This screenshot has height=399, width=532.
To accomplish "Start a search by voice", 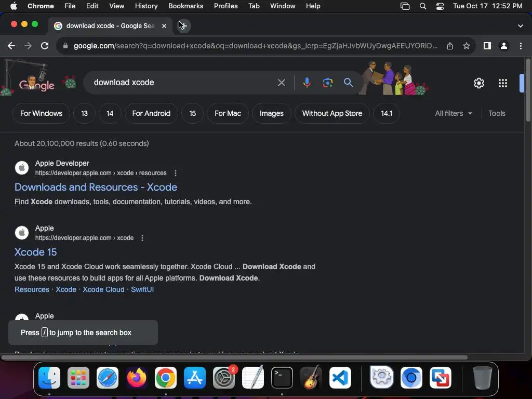I will 307,83.
